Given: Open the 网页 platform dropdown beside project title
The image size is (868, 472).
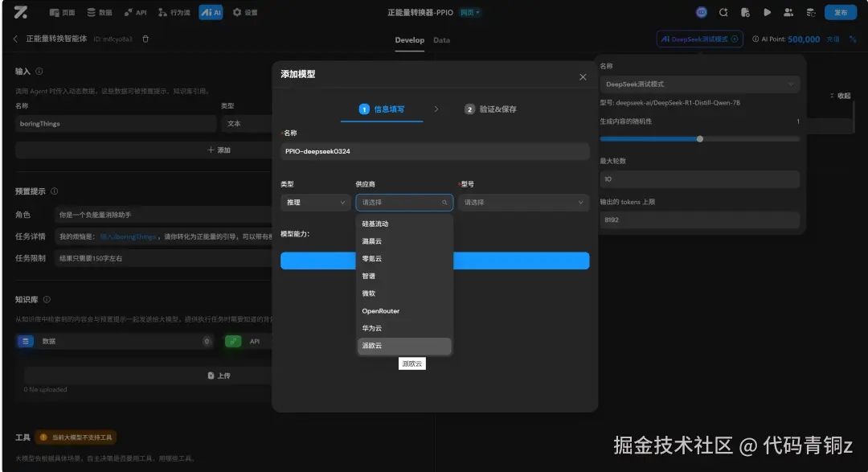Looking at the screenshot, I should click(x=470, y=12).
